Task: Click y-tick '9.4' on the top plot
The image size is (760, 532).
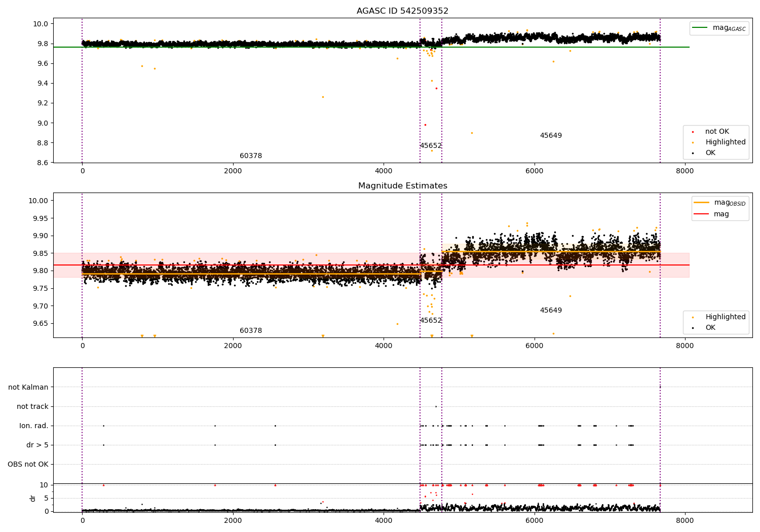Action: (42, 84)
